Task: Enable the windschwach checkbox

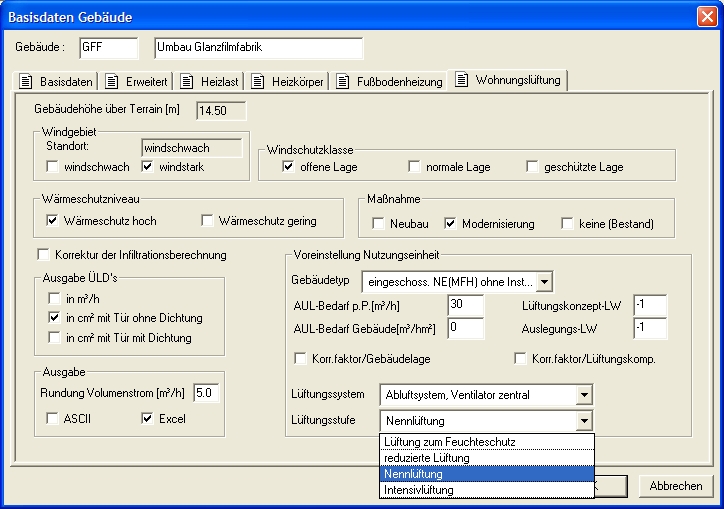Action: tap(53, 167)
